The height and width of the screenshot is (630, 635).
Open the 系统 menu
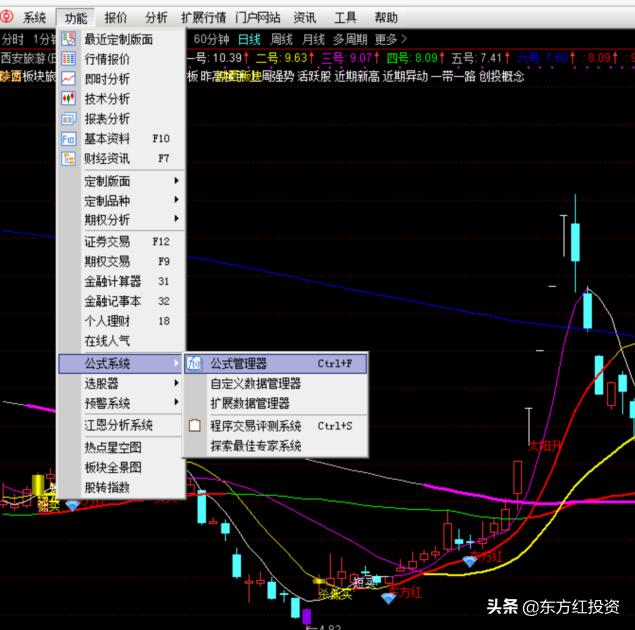point(34,18)
